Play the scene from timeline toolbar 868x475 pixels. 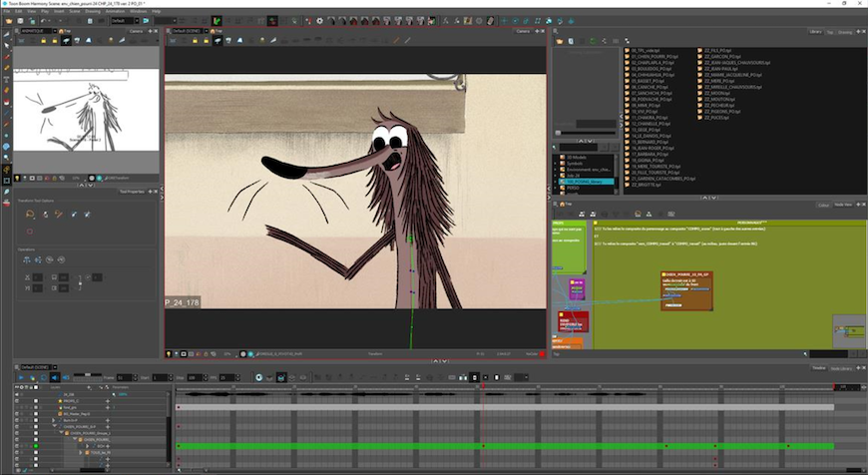[x=21, y=377]
